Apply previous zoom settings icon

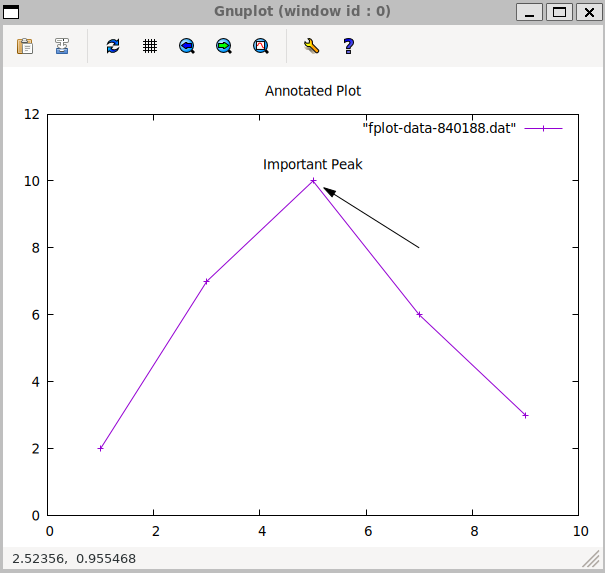click(187, 46)
